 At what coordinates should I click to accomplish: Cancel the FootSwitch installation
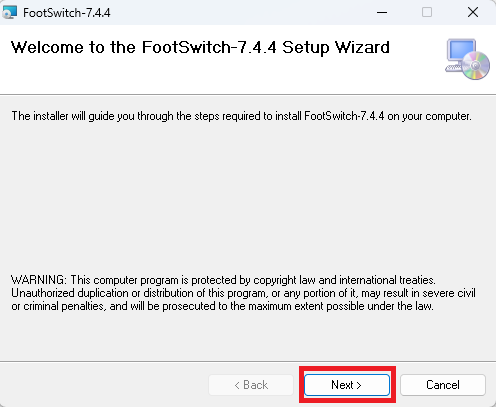pos(443,385)
